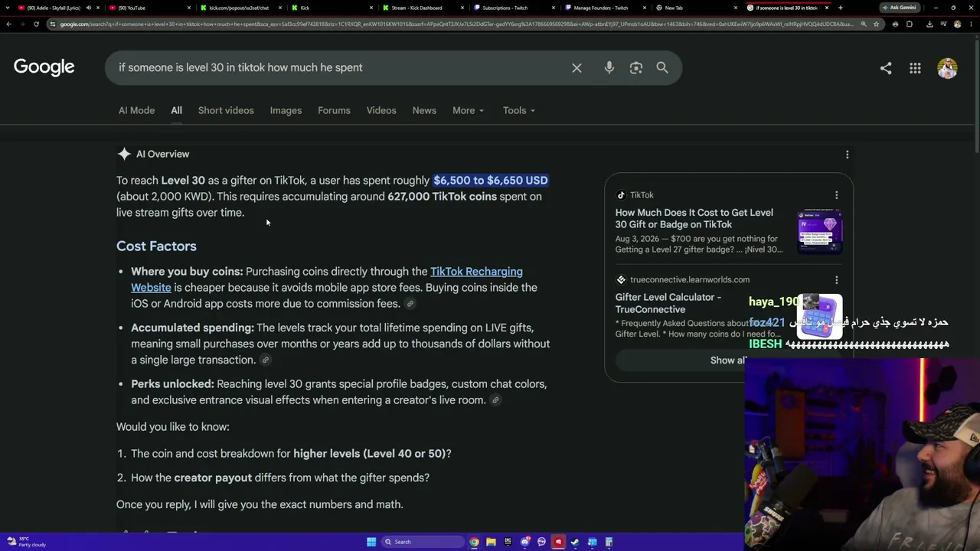The image size is (980, 551).
Task: Open Chrome from the taskbar
Action: click(x=475, y=542)
